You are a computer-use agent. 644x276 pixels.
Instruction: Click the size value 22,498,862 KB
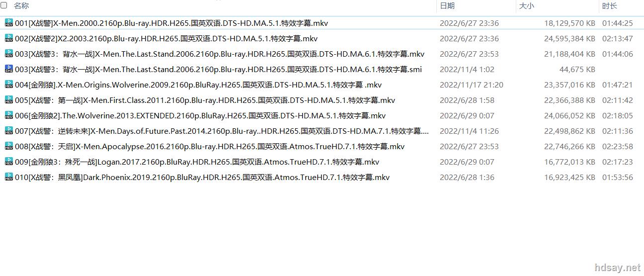pyautogui.click(x=569, y=131)
